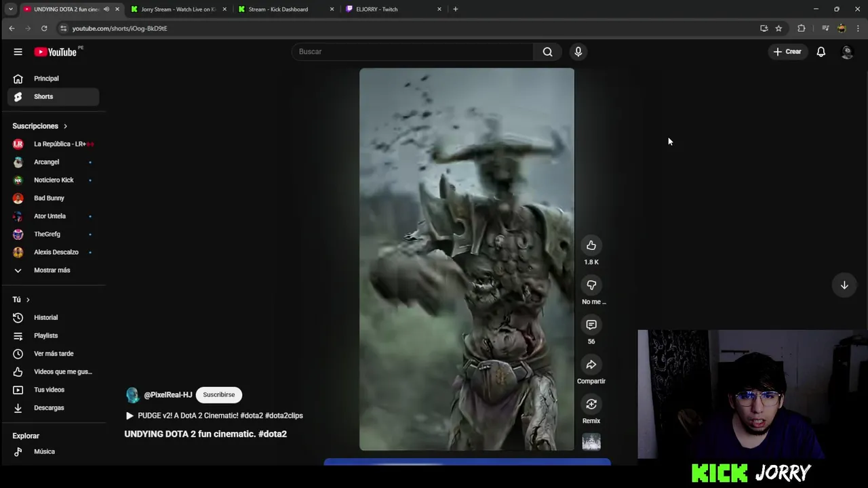868x488 pixels.
Task: Open Descargas in sidebar
Action: pos(53,408)
